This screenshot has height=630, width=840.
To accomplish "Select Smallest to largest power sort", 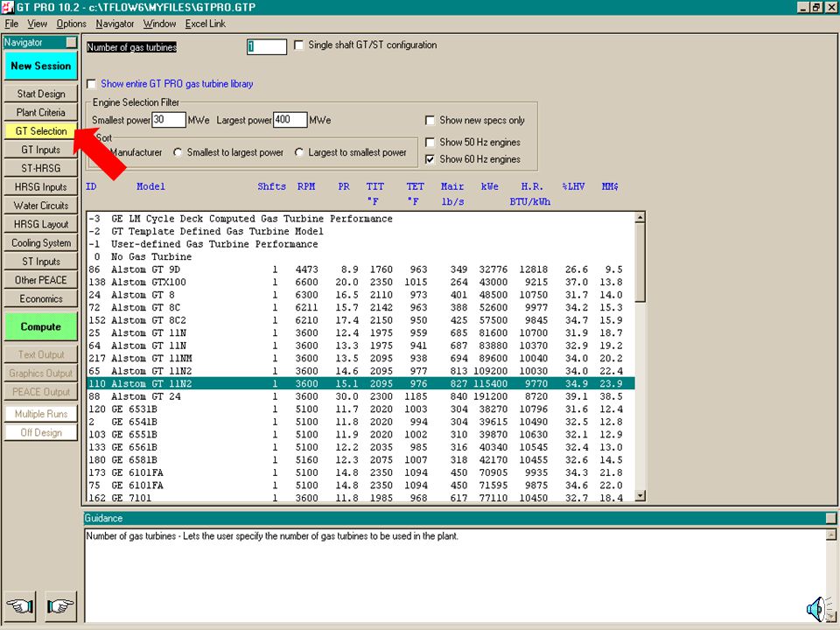I will pyautogui.click(x=178, y=152).
